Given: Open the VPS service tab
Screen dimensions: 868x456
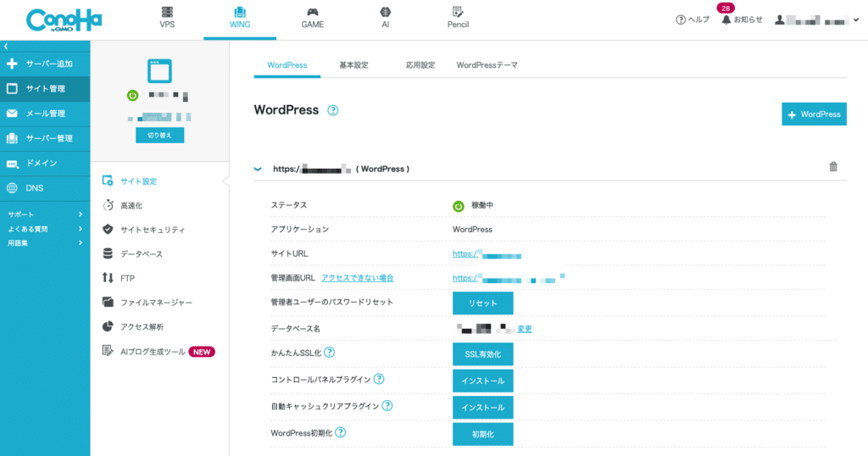Looking at the screenshot, I should (x=167, y=18).
